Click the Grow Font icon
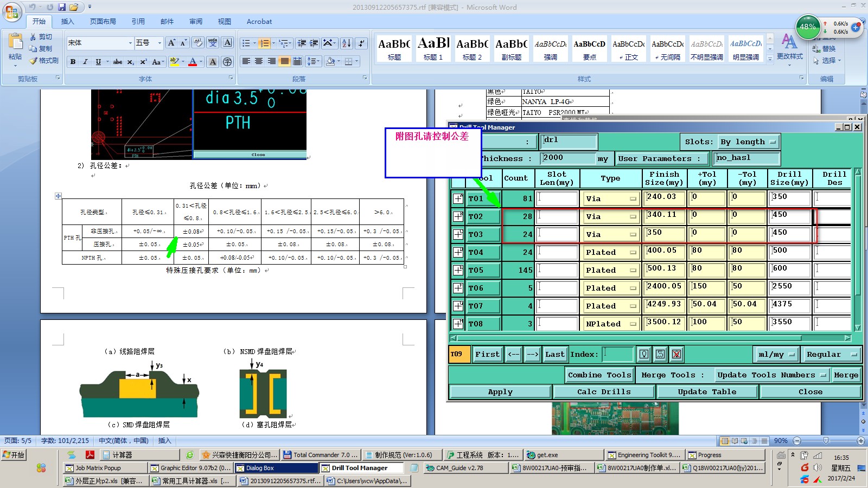868x488 pixels. pyautogui.click(x=171, y=43)
